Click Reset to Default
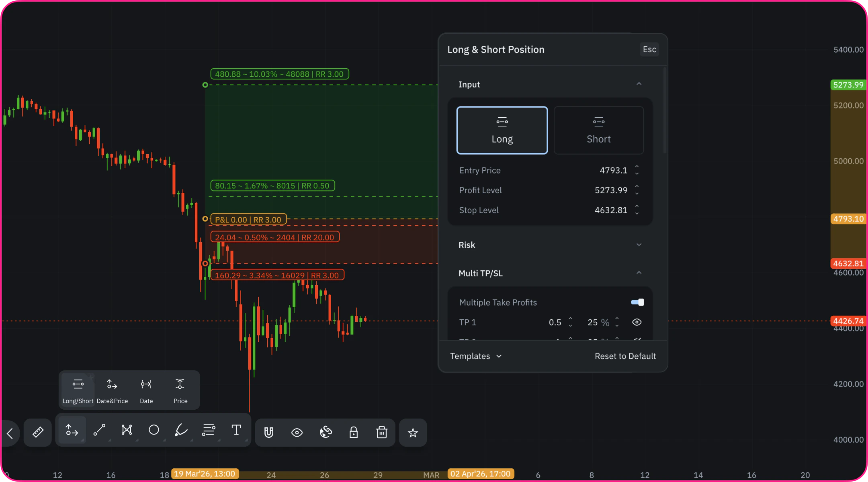Viewport: 868px width, 482px height. tap(625, 356)
